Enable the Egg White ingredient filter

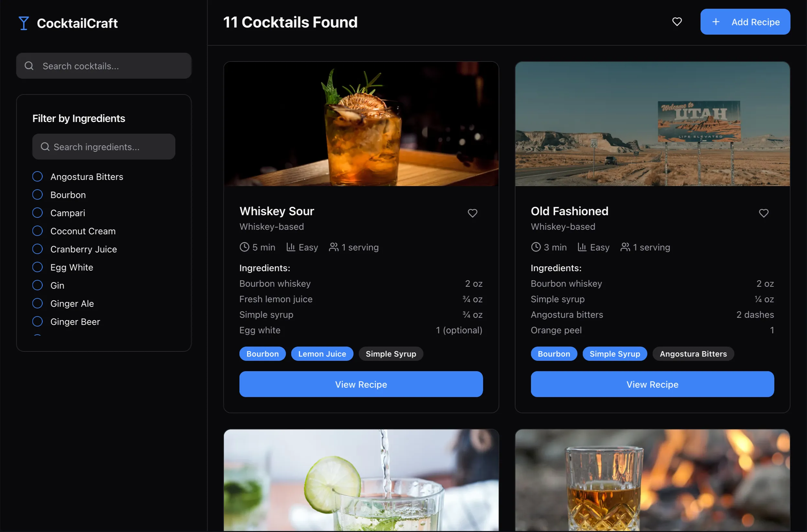coord(37,267)
